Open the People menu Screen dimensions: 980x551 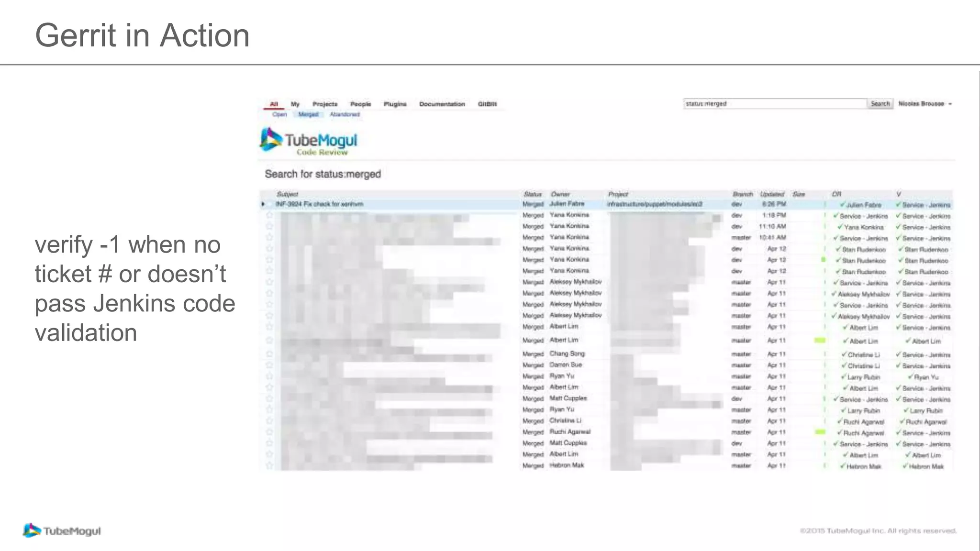(361, 104)
